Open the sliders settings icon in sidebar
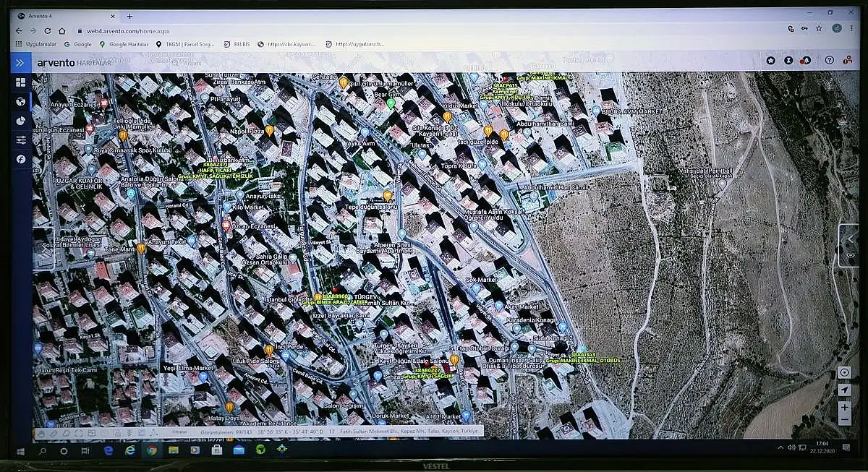The width and height of the screenshot is (868, 472). 20,140
